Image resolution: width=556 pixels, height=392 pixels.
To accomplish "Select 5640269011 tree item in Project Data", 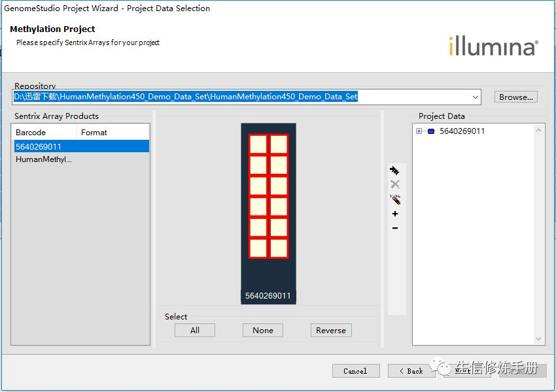I will (462, 131).
